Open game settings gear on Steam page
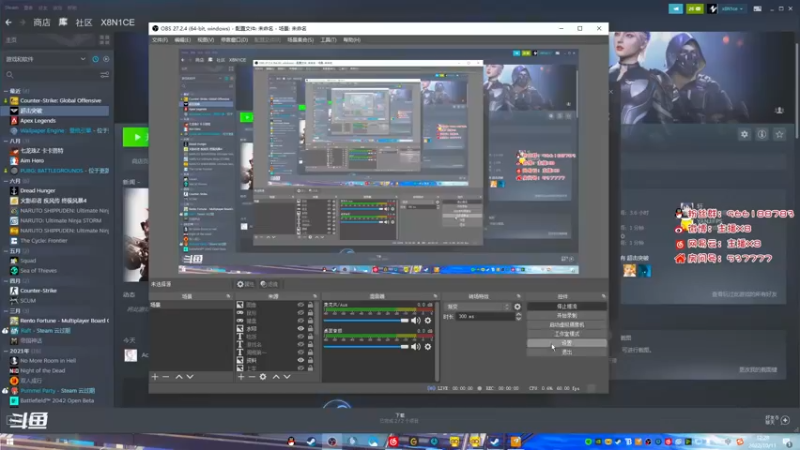Screen dimensions: 800x450 pos(744,134)
